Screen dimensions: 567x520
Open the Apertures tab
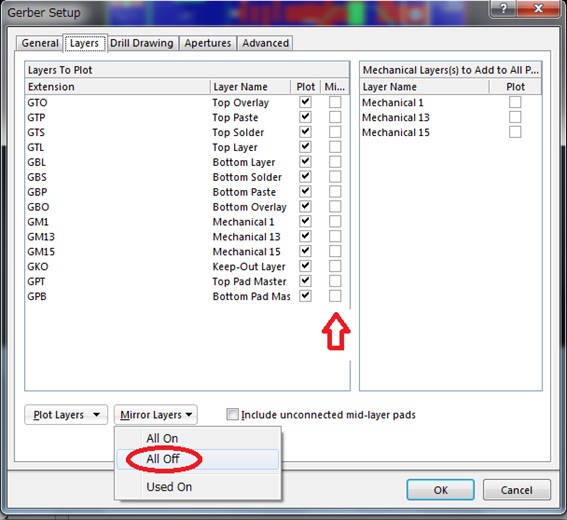coord(208,43)
